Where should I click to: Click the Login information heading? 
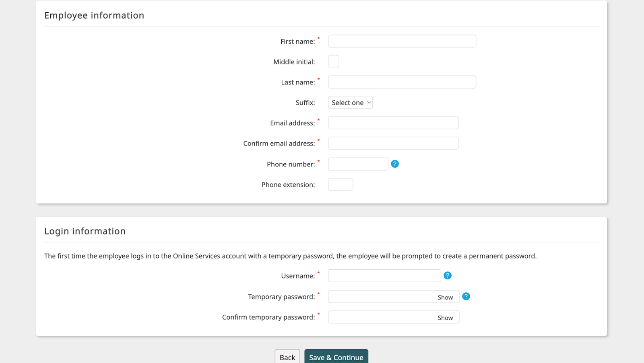coord(85,231)
